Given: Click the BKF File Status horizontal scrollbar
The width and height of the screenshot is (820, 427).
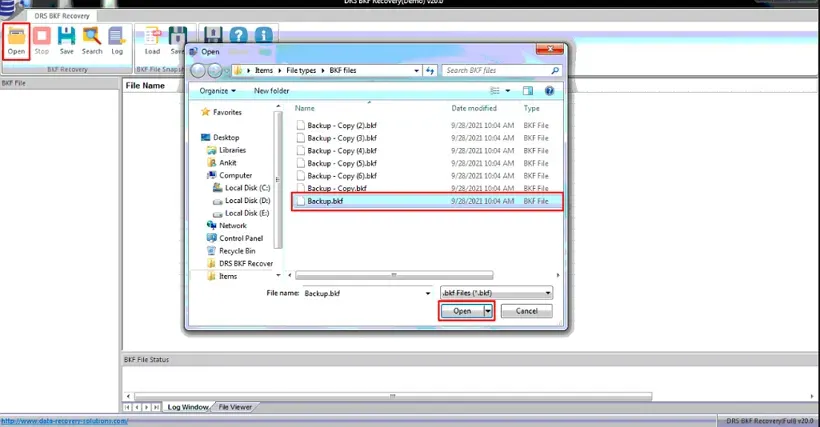Looking at the screenshot, I should 393,396.
